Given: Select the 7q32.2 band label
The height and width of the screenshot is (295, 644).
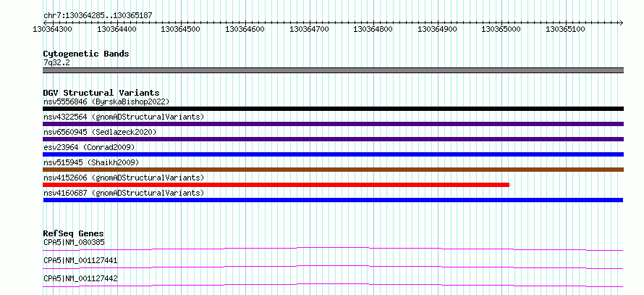Looking at the screenshot, I should tap(56, 62).
